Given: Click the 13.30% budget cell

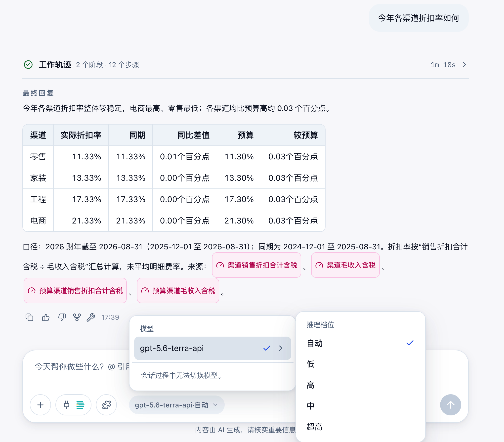Looking at the screenshot, I should click(239, 178).
